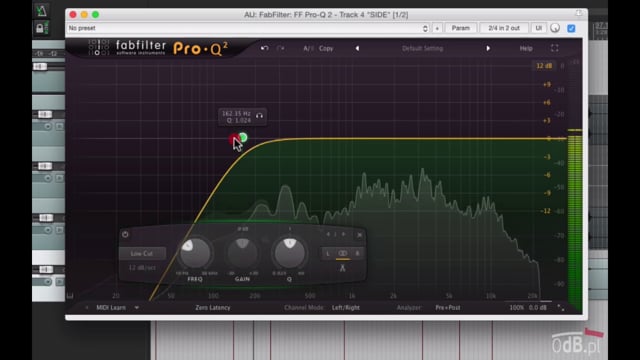The width and height of the screenshot is (640, 360).
Task: Open the Analyzer Pre+Post settings
Action: pyautogui.click(x=448, y=307)
